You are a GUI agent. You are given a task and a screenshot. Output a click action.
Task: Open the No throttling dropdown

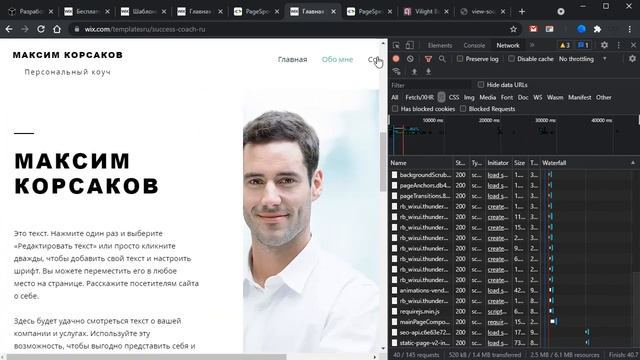[x=582, y=59]
